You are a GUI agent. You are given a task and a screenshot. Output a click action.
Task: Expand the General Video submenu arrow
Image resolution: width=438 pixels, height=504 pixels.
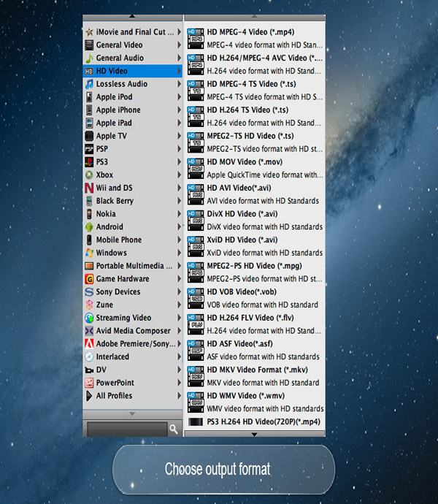click(x=180, y=45)
